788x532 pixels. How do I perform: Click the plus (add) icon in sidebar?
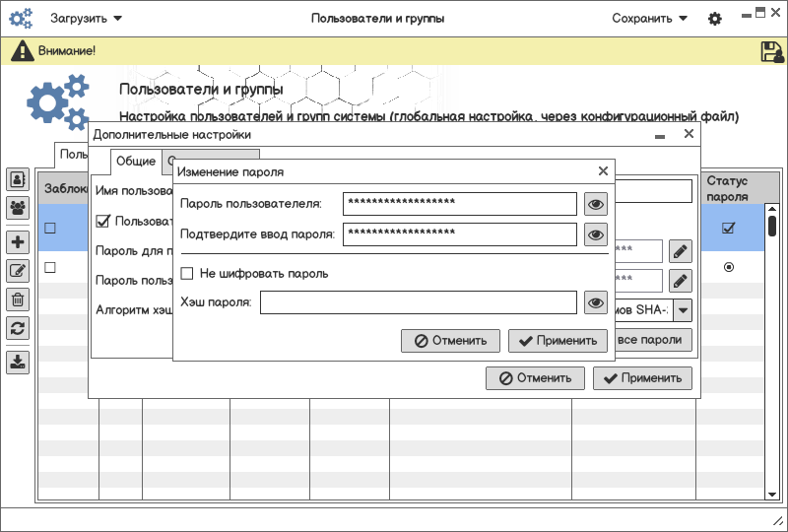[x=18, y=242]
